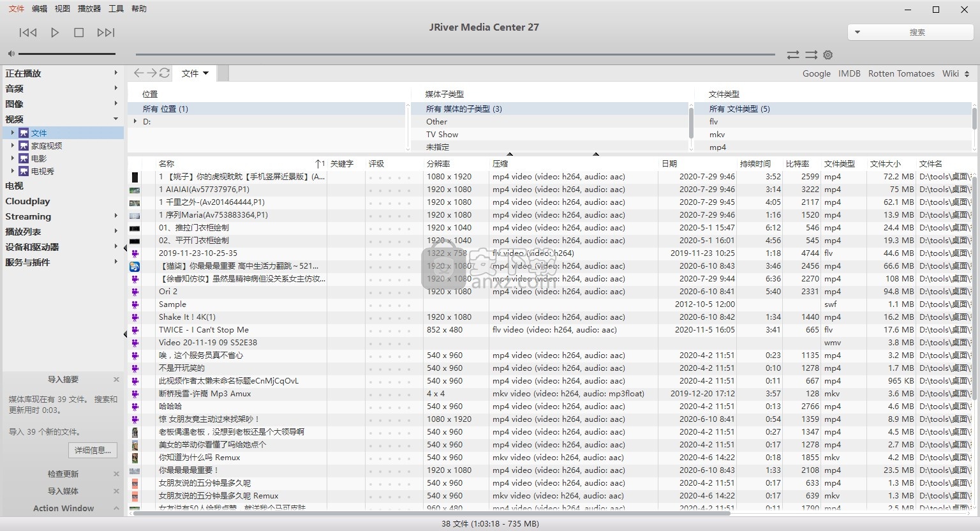Open the 文件 view dropdown tab
The width and height of the screenshot is (980, 531).
(x=195, y=73)
